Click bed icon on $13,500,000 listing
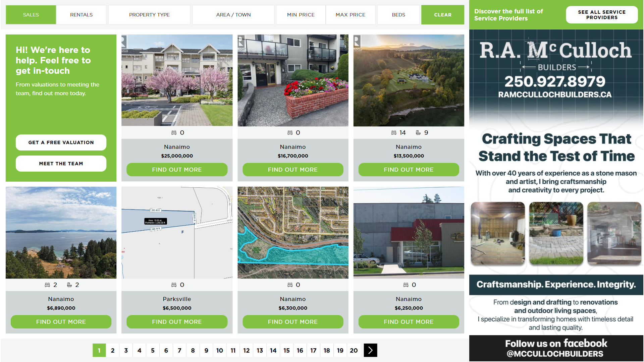 point(394,133)
